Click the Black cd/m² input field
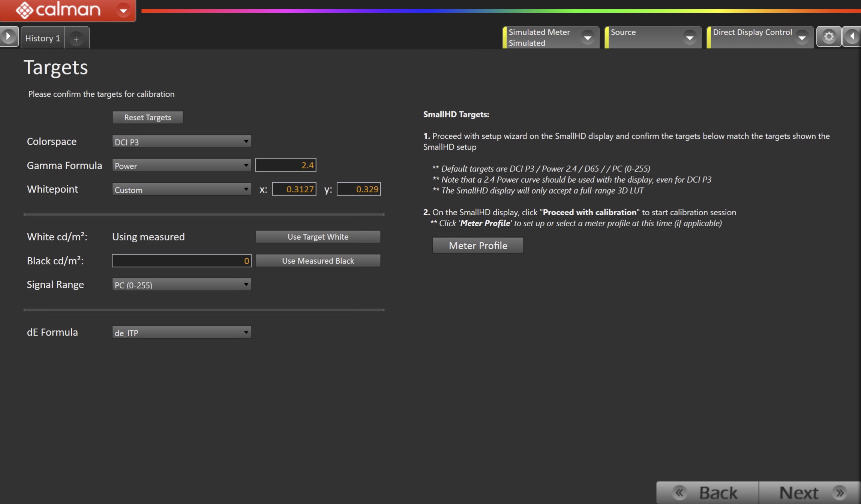Screen dimensions: 861x504 point(181,261)
